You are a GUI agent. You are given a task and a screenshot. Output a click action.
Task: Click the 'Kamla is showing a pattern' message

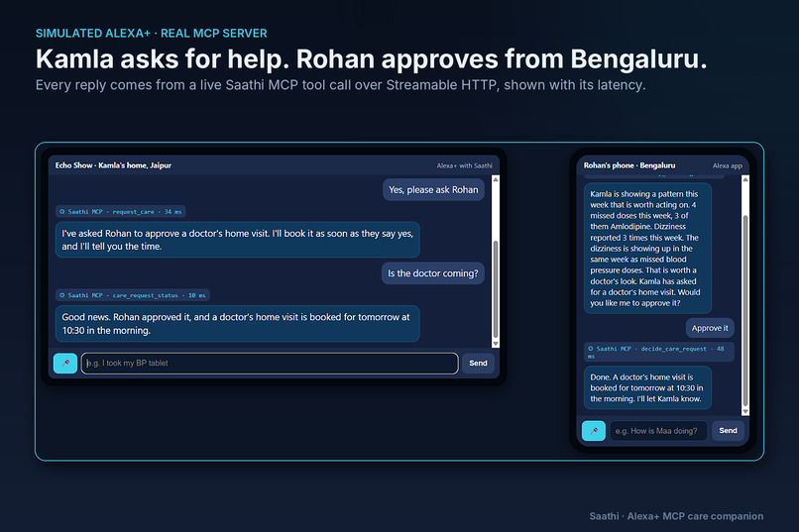click(x=647, y=249)
